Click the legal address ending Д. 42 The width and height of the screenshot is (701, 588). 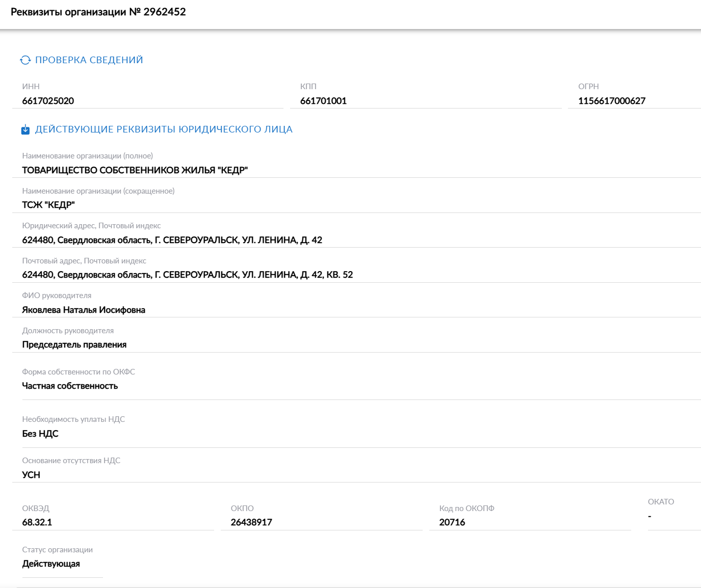[172, 240]
